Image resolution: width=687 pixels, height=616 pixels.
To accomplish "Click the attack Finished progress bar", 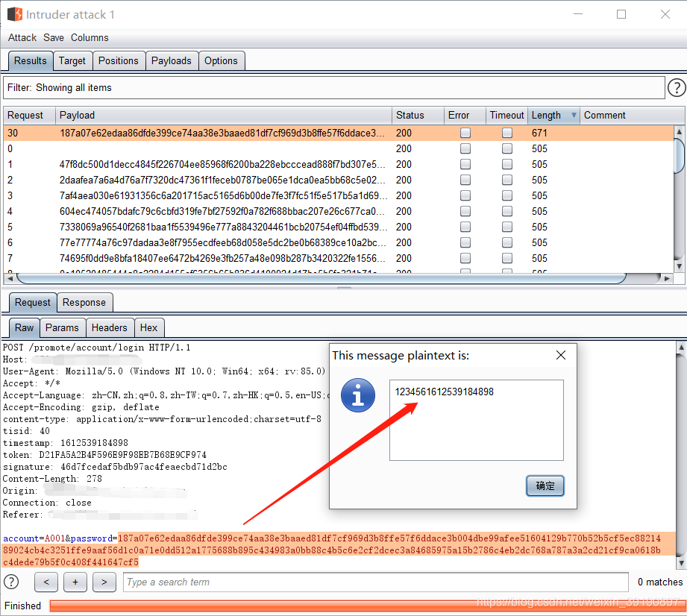I will pos(367,606).
